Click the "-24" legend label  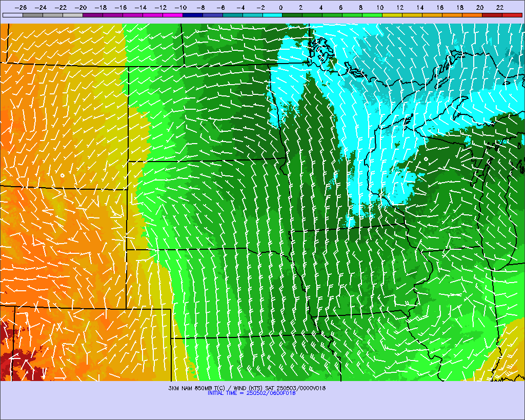pyautogui.click(x=41, y=7)
